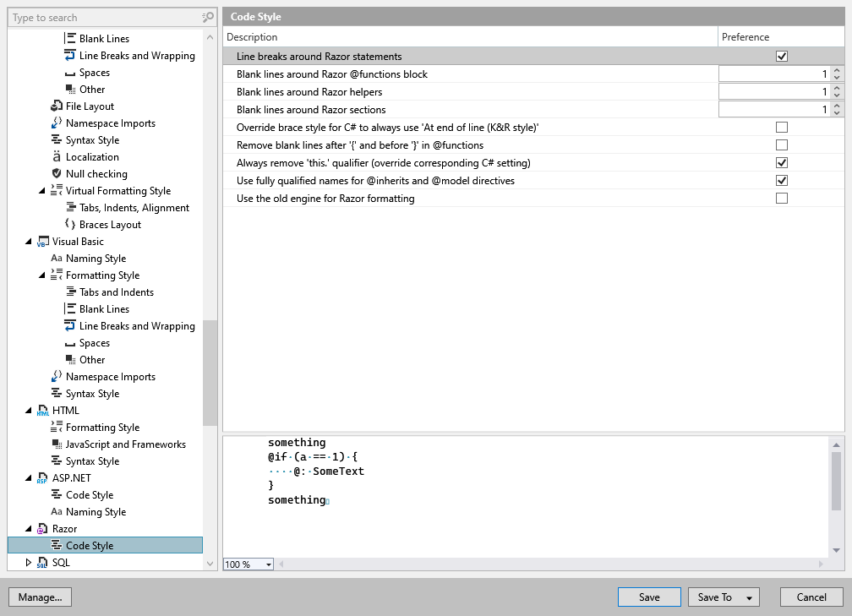The image size is (852, 616).
Task: Enable Remove blank lines in @functions checkbox
Action: pyautogui.click(x=781, y=145)
